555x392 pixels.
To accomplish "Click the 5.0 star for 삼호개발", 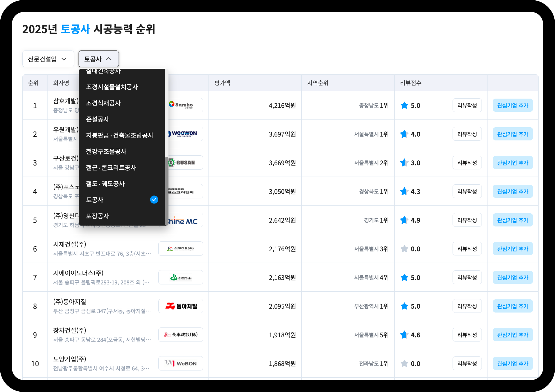I will point(404,105).
